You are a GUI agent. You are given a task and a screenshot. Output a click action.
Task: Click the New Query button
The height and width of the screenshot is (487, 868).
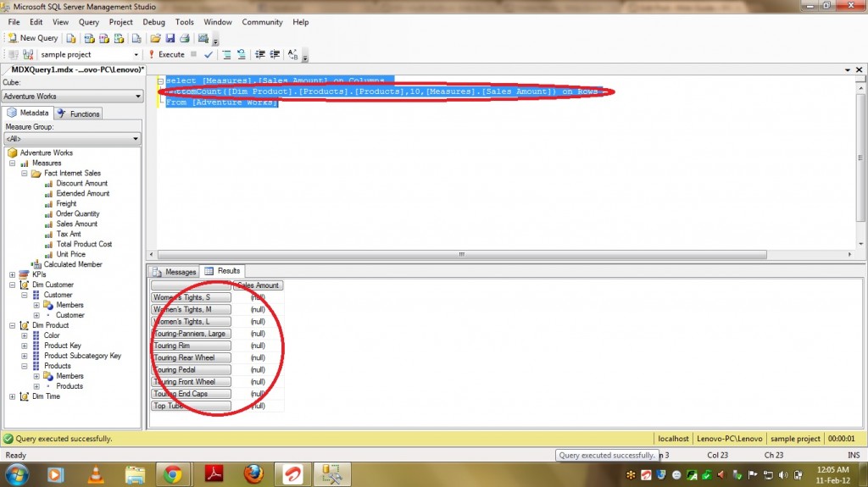click(34, 38)
